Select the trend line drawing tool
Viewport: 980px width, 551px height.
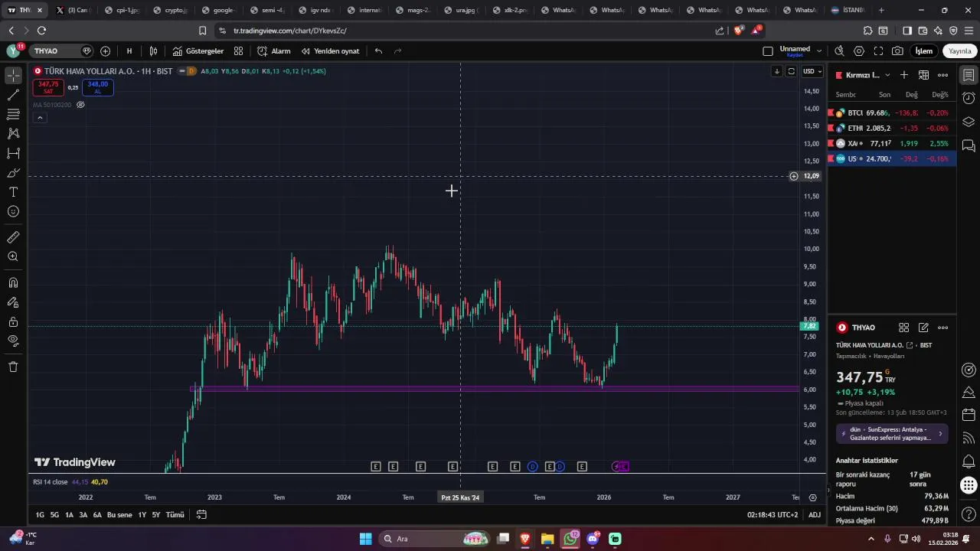pos(13,95)
